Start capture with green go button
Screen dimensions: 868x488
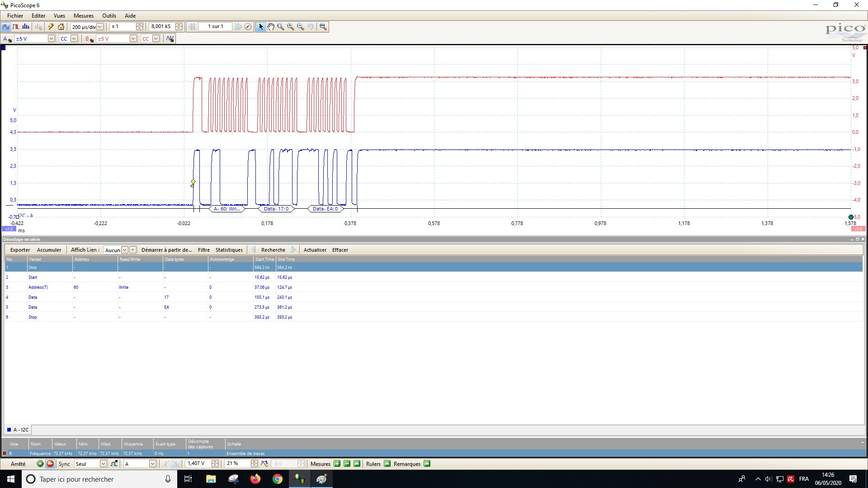(40, 464)
